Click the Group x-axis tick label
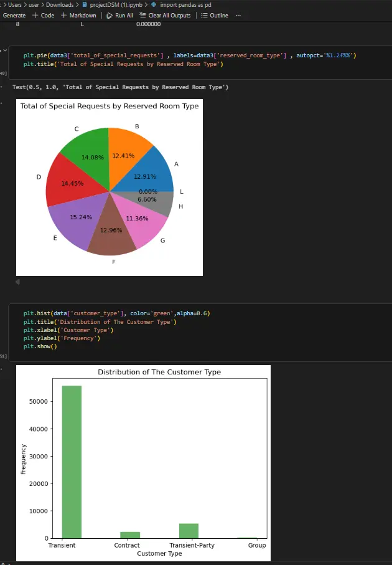This screenshot has height=565, width=392. (257, 545)
